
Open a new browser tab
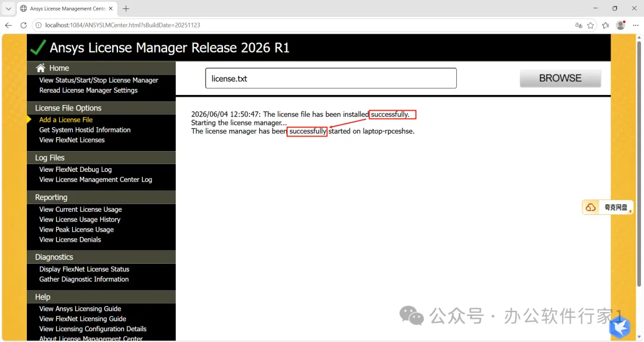click(x=126, y=8)
